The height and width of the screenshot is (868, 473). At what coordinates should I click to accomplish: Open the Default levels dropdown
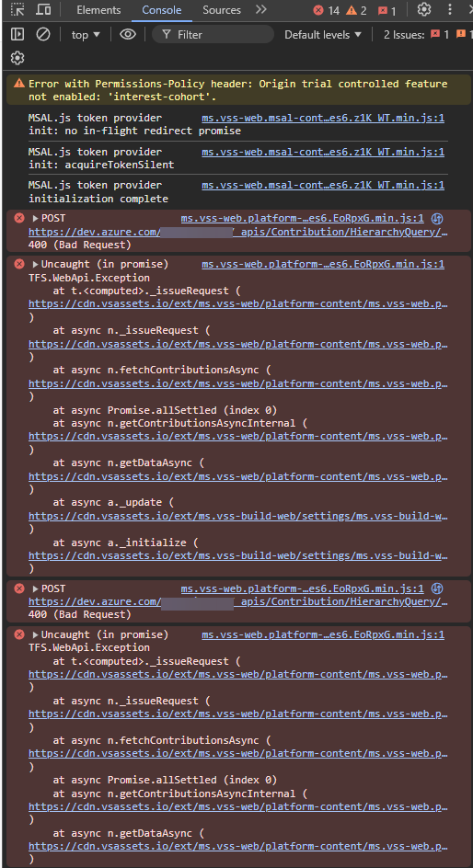click(323, 34)
